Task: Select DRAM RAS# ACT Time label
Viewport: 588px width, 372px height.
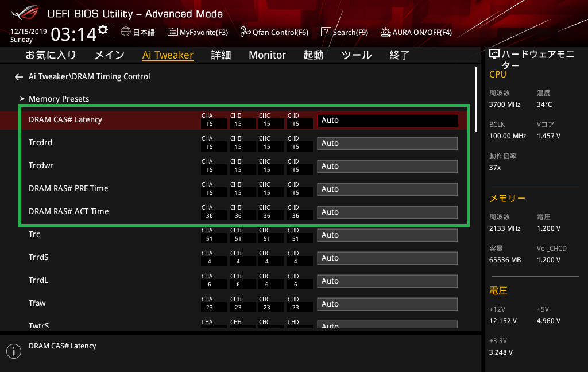Action: (x=69, y=211)
